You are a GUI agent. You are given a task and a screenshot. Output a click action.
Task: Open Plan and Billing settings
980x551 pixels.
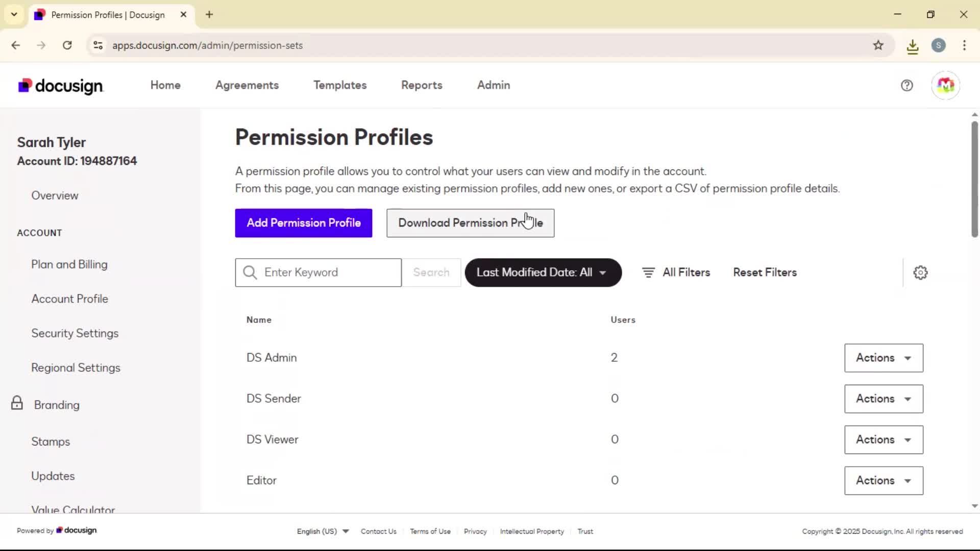click(x=69, y=264)
